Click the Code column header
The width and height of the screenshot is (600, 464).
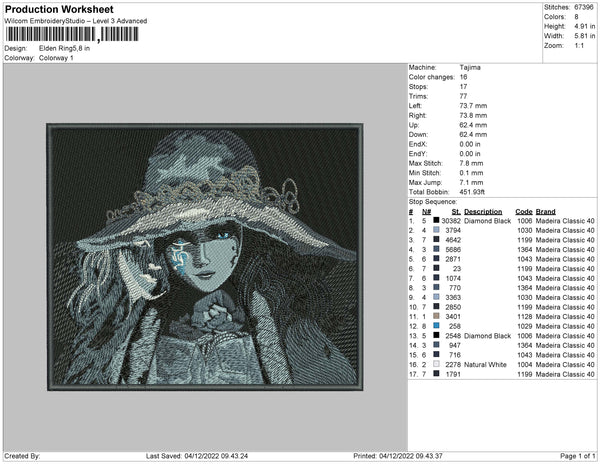pos(523,212)
